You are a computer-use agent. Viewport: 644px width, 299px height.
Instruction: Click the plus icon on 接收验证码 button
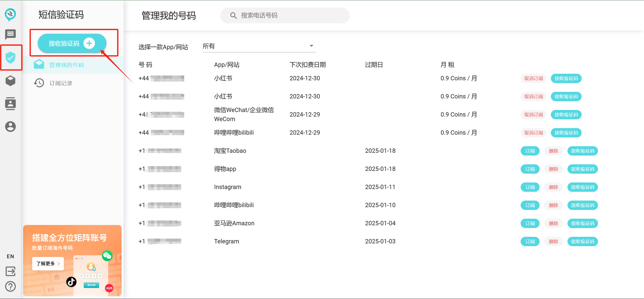[89, 43]
